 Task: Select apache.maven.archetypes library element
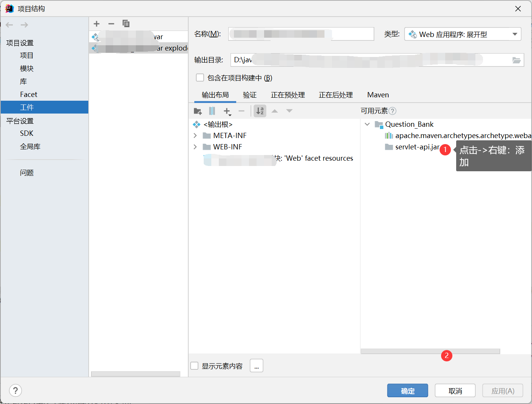(x=463, y=135)
